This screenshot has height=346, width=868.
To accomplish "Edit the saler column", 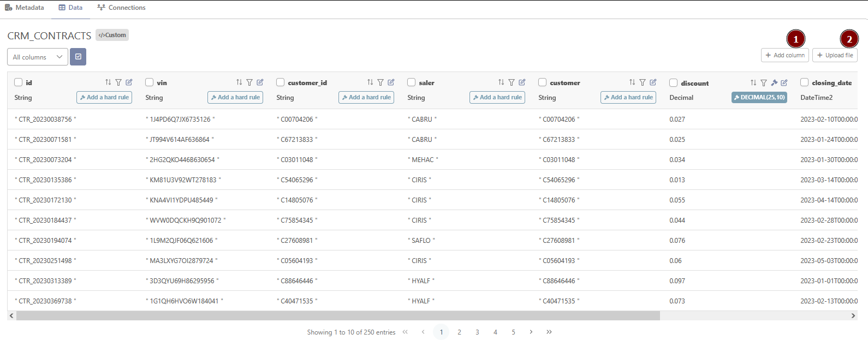I will [522, 82].
